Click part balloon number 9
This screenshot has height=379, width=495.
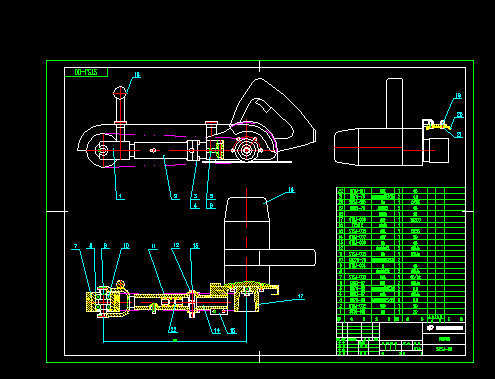(x=105, y=246)
